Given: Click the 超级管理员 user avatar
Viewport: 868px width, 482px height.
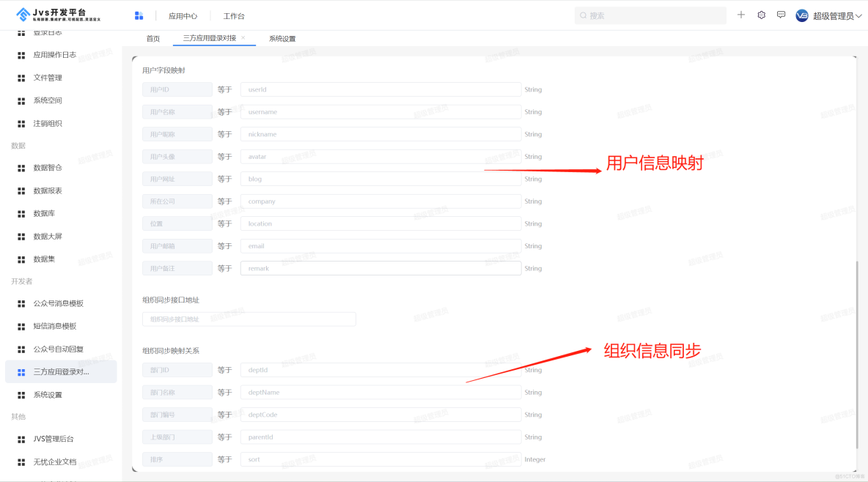Looking at the screenshot, I should [802, 15].
